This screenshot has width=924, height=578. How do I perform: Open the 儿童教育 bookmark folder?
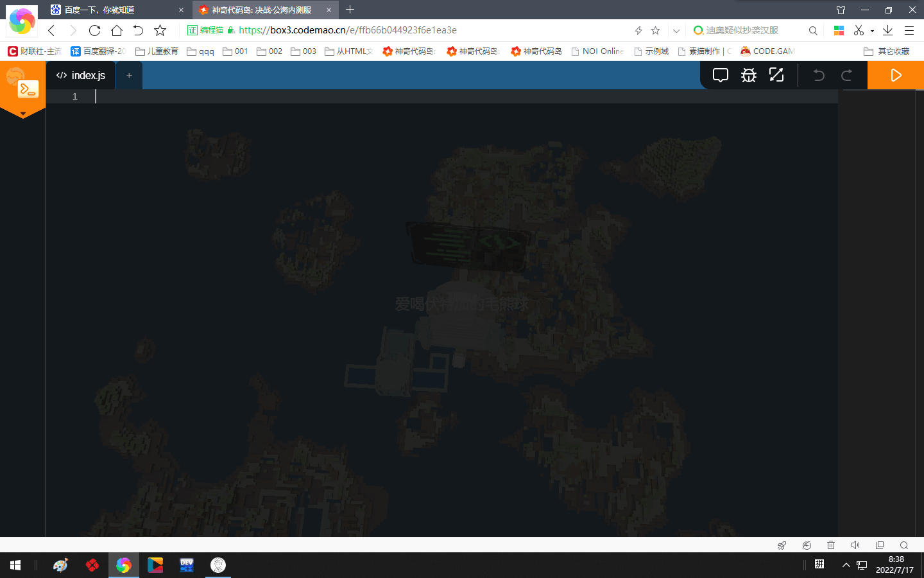coord(157,51)
